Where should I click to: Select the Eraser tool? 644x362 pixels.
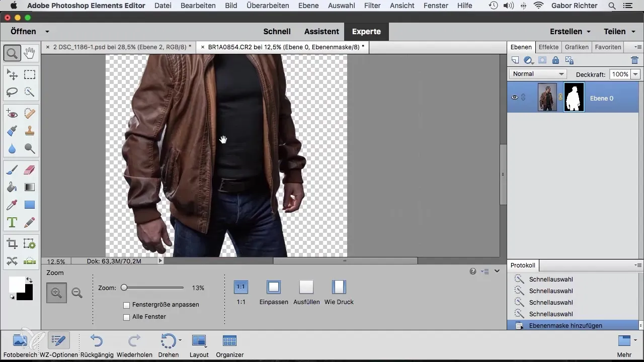point(30,170)
